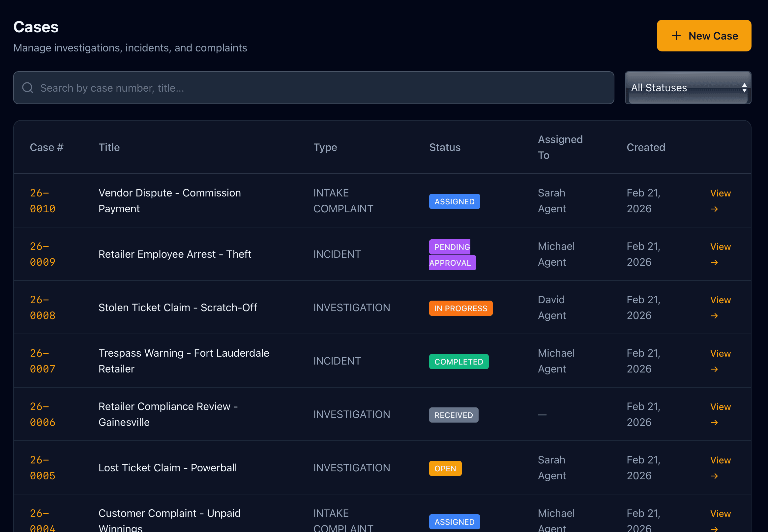
Task: Click the arrow icon for case 26-0010
Action: [x=714, y=209]
